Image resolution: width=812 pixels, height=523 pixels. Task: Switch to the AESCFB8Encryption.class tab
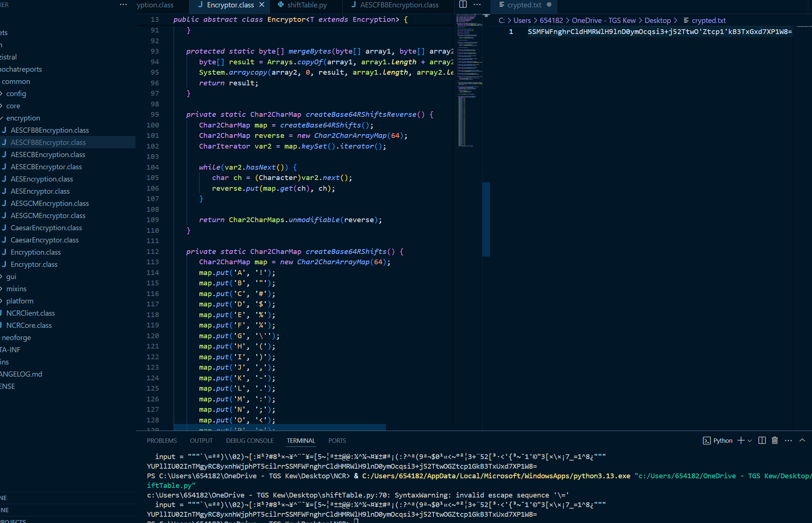pos(399,5)
